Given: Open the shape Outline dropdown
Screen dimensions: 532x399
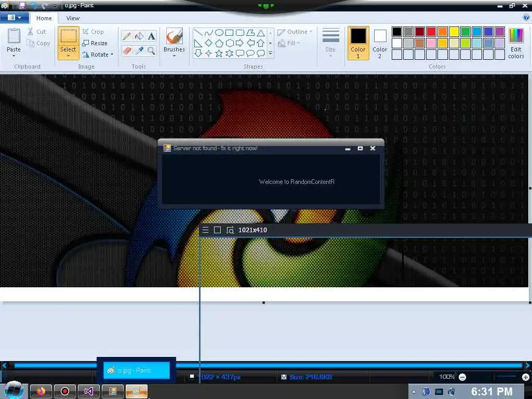Looking at the screenshot, I should (x=295, y=32).
